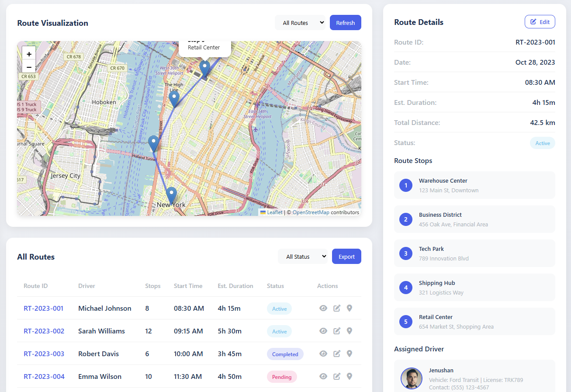Locate RT-2023-002 with map marker icon
The width and height of the screenshot is (571, 392).
[349, 331]
